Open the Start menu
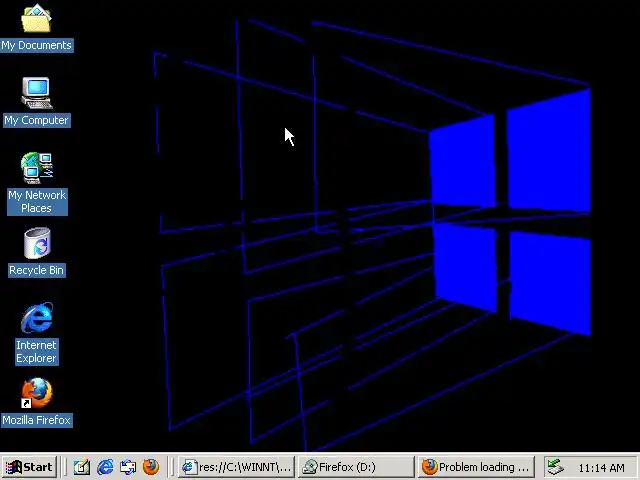This screenshot has height=480, width=640. click(29, 467)
